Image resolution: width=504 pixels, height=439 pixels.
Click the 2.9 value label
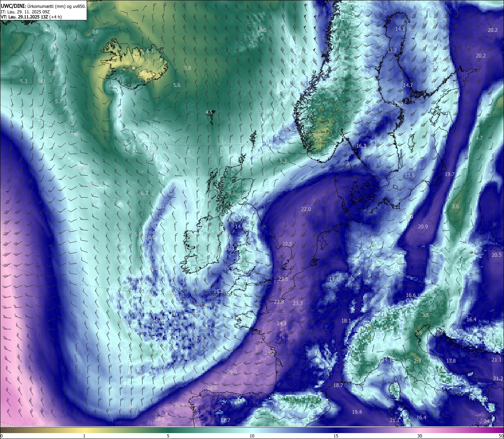[x=417, y=361]
